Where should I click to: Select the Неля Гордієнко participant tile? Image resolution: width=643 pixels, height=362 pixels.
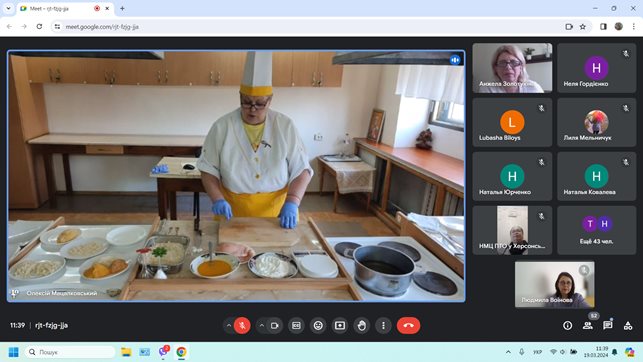(x=597, y=68)
